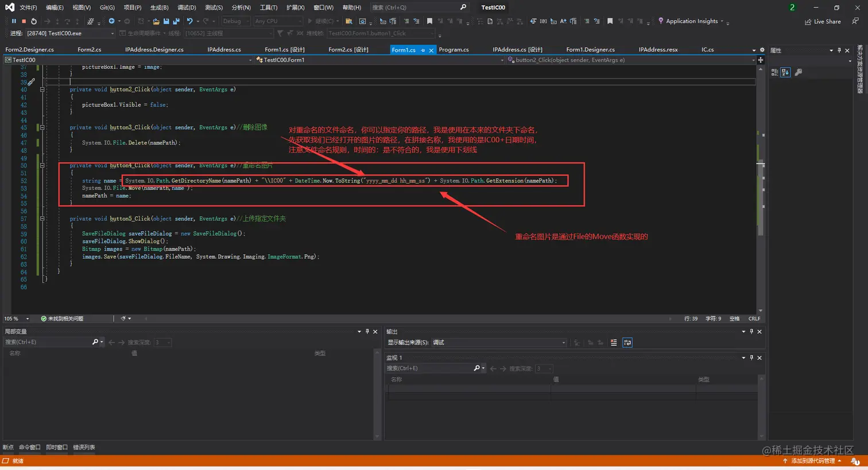Screen dimensions: 868x470
Task: Click the Save All toolbar icon
Action: pyautogui.click(x=176, y=21)
